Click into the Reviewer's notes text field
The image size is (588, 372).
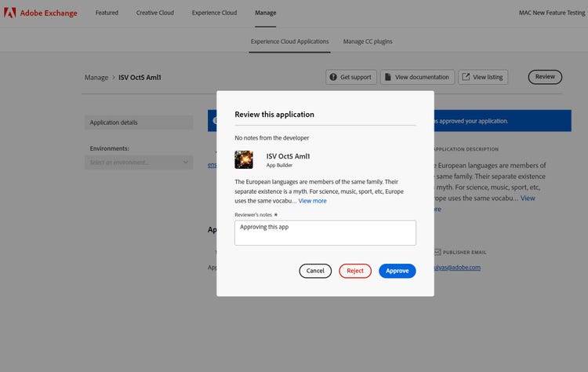(325, 232)
